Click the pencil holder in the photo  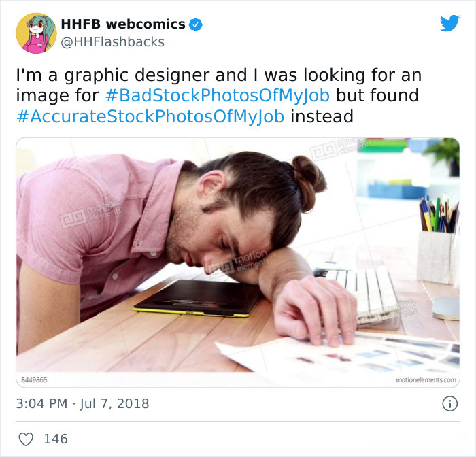click(438, 240)
